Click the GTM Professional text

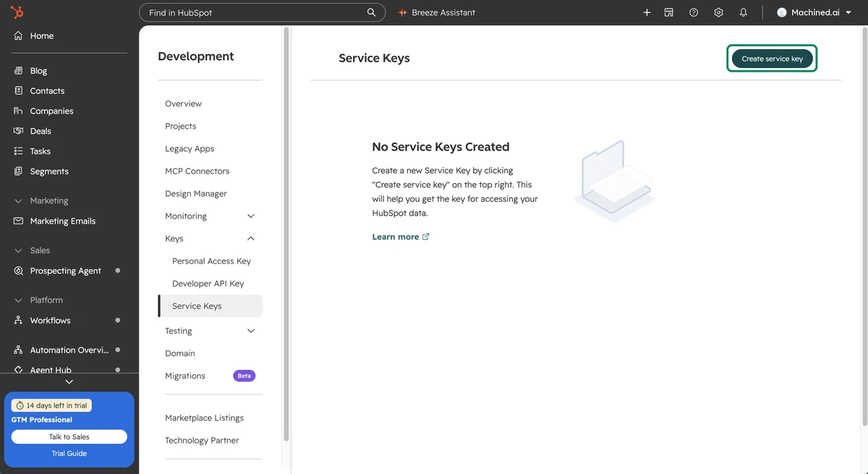(x=42, y=420)
